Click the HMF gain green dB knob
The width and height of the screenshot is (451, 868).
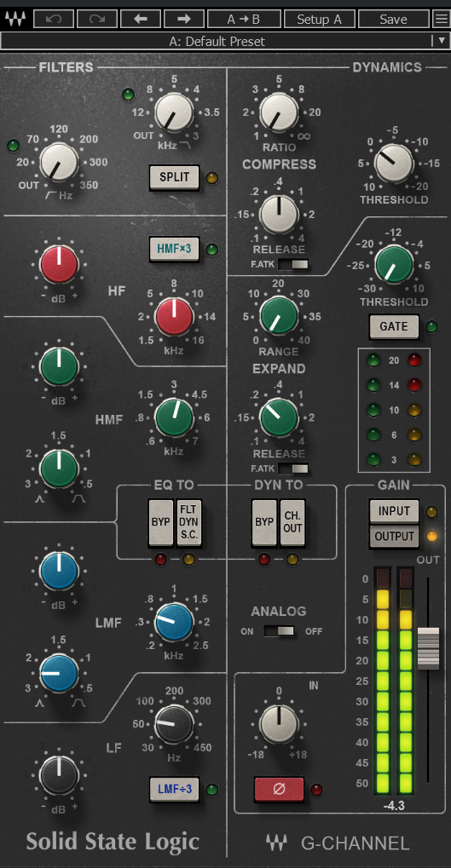click(60, 366)
